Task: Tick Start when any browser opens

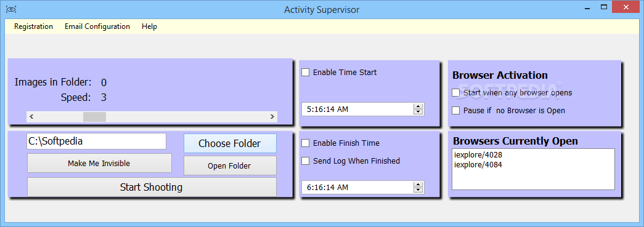Action: click(455, 93)
